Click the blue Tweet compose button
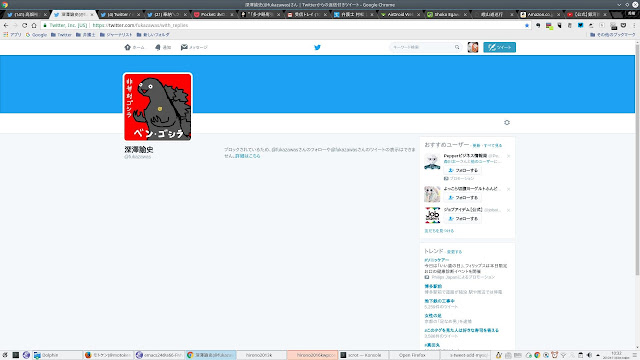The image size is (640, 360). pos(500,47)
